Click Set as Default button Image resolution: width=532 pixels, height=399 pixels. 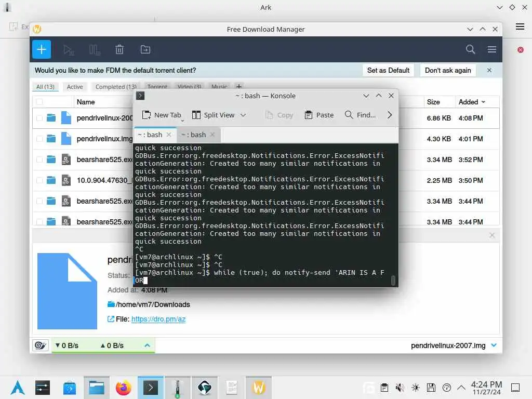coord(388,70)
